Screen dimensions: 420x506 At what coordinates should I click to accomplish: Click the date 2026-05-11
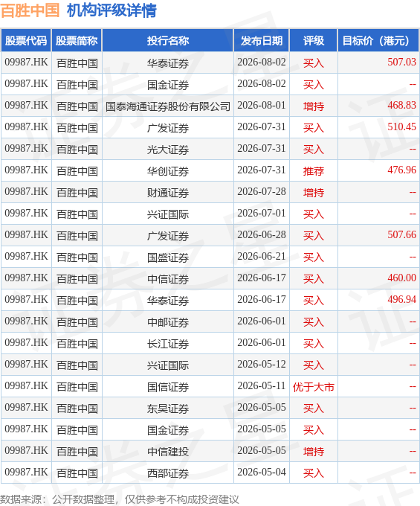pyautogui.click(x=262, y=386)
